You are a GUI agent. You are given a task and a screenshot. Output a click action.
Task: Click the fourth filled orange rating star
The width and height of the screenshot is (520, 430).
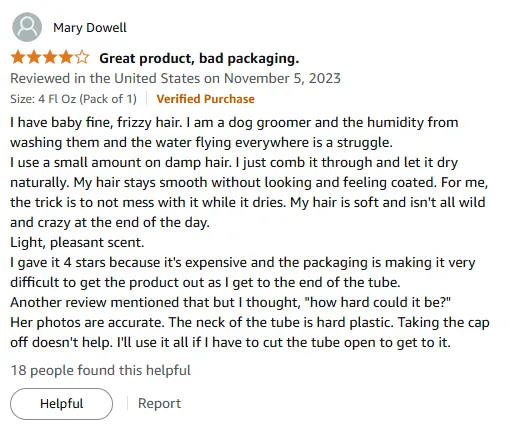[x=66, y=58]
